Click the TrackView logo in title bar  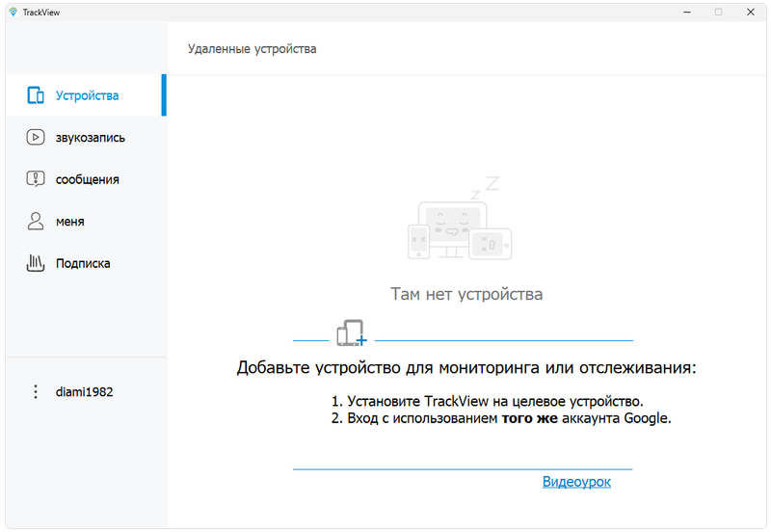click(13, 12)
